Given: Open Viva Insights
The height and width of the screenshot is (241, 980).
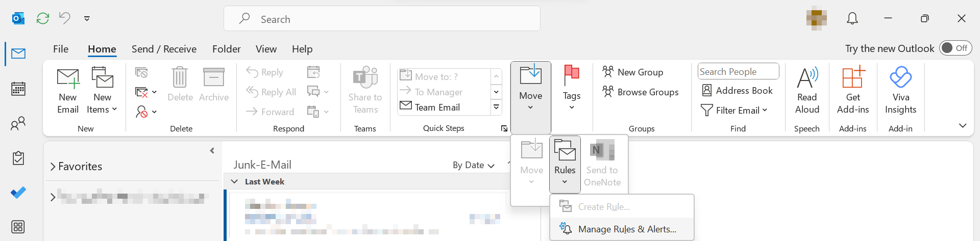Looking at the screenshot, I should point(901,91).
